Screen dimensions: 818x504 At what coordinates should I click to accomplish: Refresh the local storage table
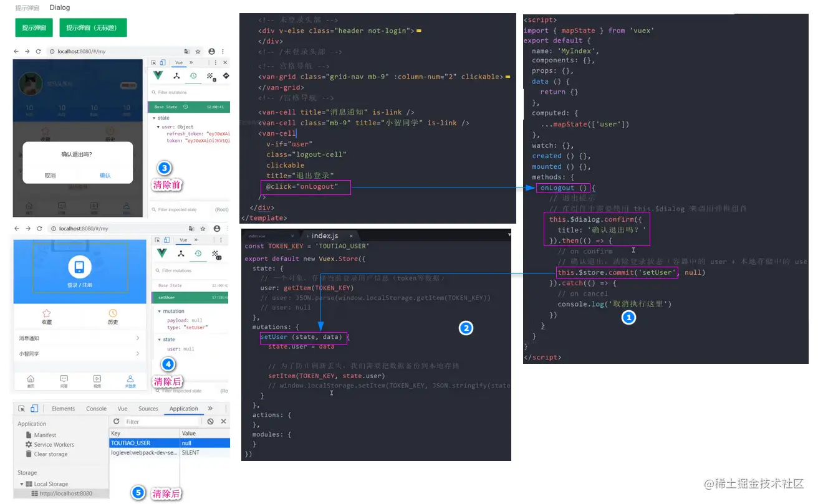coord(116,422)
